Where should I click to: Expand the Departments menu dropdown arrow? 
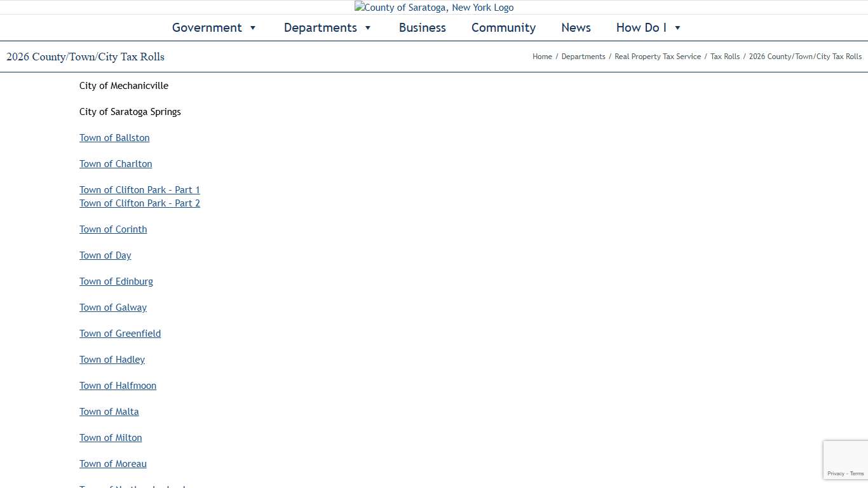tap(368, 28)
